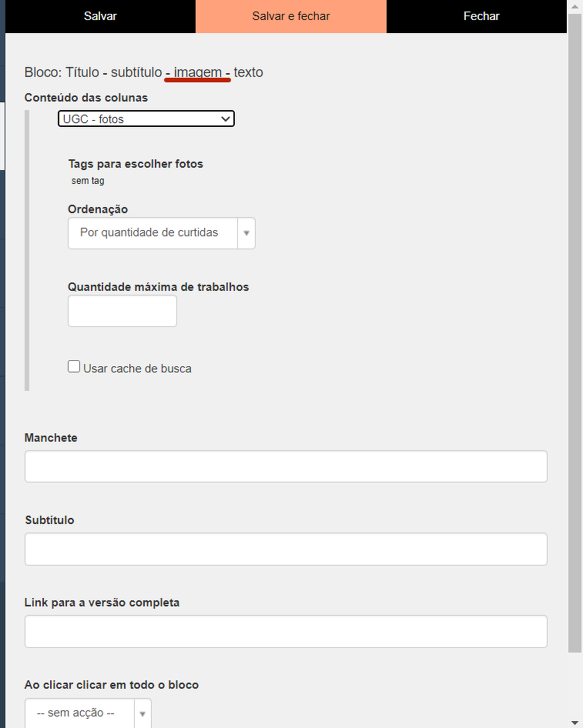Click the scrollbar up arrow

pyautogui.click(x=575, y=5)
